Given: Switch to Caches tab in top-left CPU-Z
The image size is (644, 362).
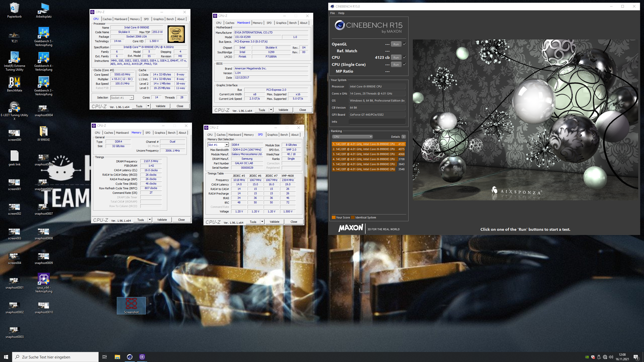Looking at the screenshot, I should (107, 19).
